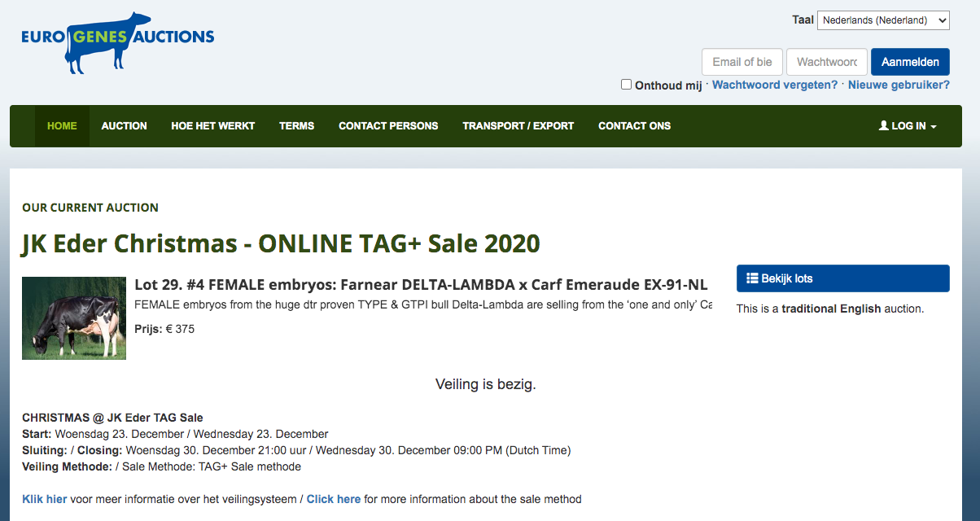Click the Klik hier link

44,499
